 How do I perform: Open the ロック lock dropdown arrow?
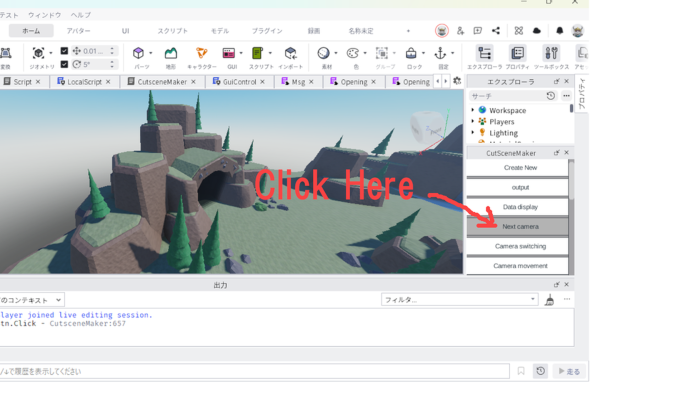[x=423, y=53]
